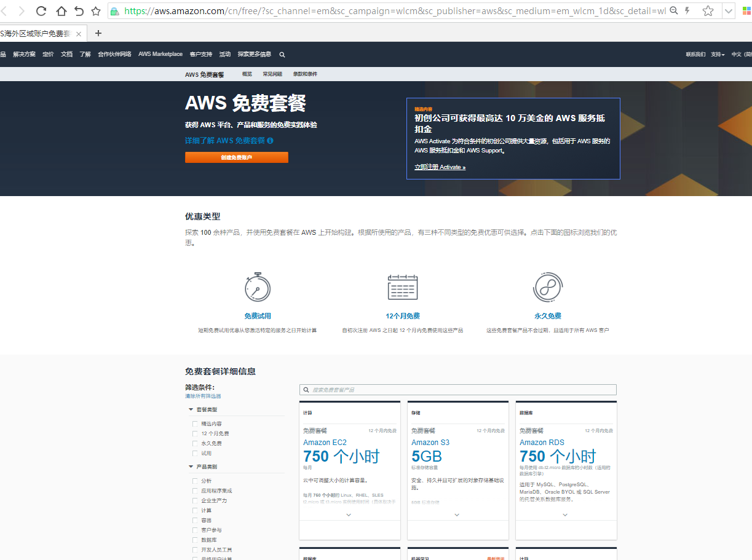
Task: Click the 清除所有筛选器 link
Action: [x=203, y=396]
